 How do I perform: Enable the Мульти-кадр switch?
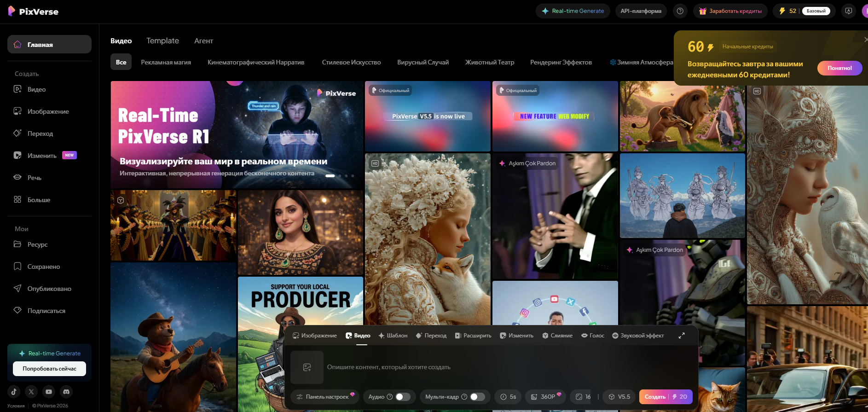[x=477, y=397]
